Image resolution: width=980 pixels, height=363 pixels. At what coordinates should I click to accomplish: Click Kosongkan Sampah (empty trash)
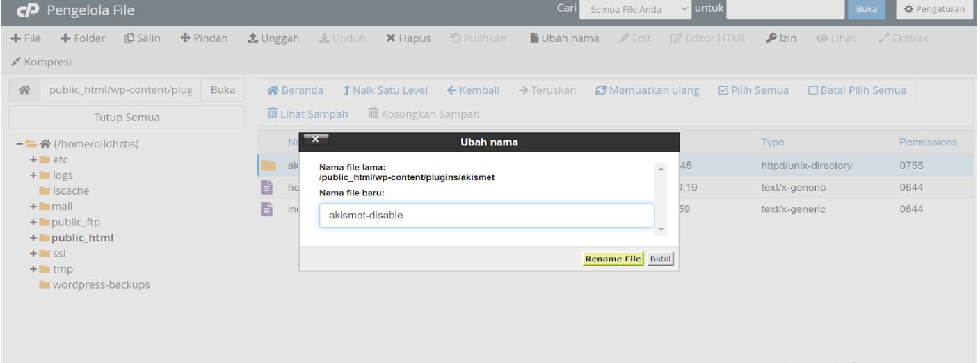tap(423, 113)
